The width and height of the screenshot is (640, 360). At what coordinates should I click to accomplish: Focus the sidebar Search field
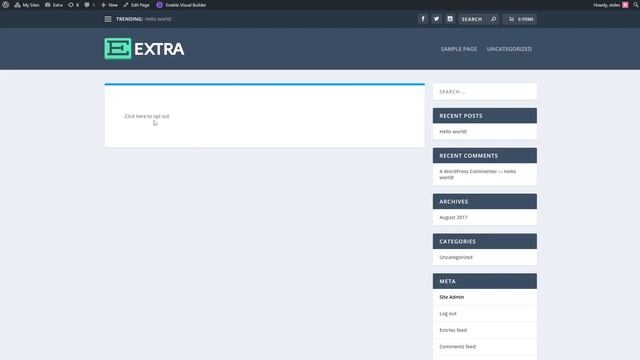pyautogui.click(x=484, y=91)
